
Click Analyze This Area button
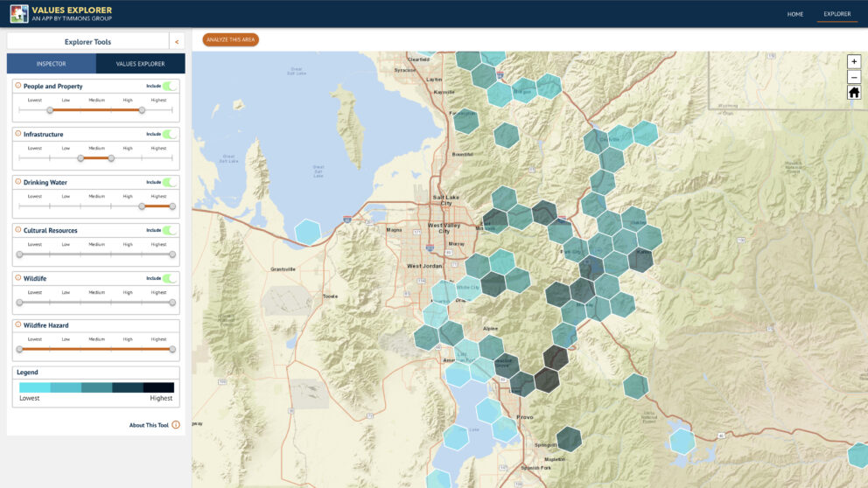(x=230, y=40)
